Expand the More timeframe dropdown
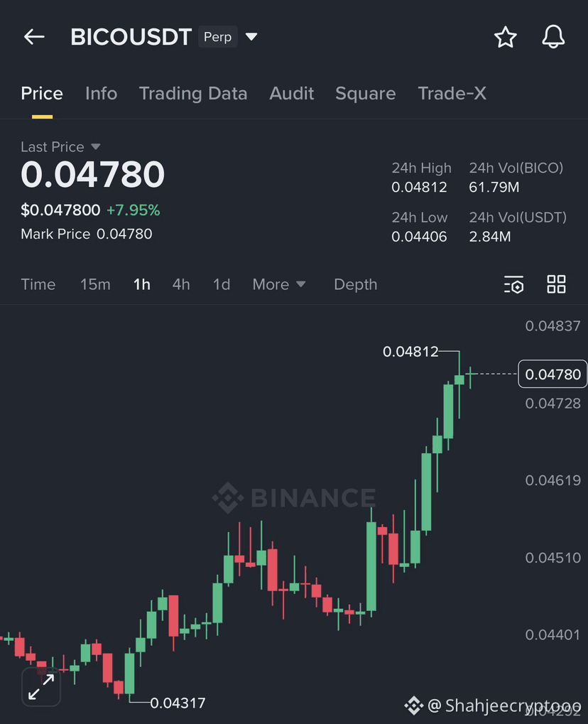Viewport: 588px width, 724px height. click(x=279, y=284)
